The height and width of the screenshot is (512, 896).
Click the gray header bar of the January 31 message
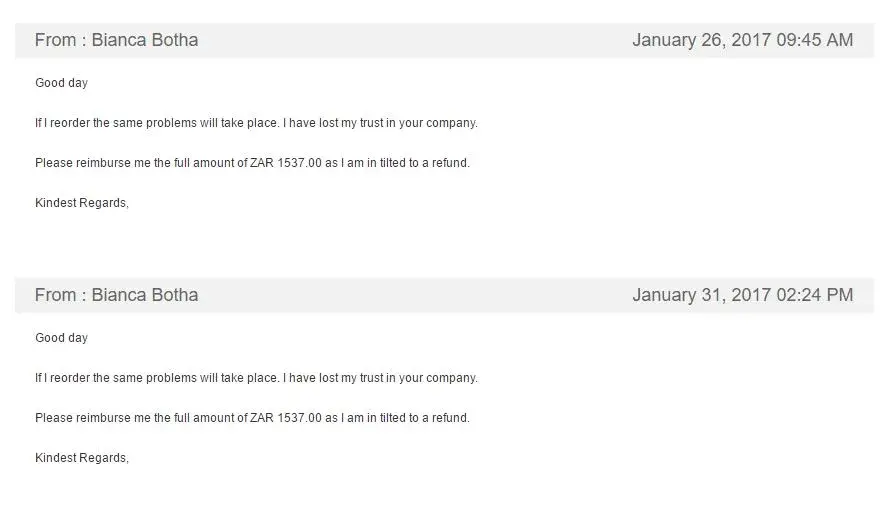(x=420, y=295)
